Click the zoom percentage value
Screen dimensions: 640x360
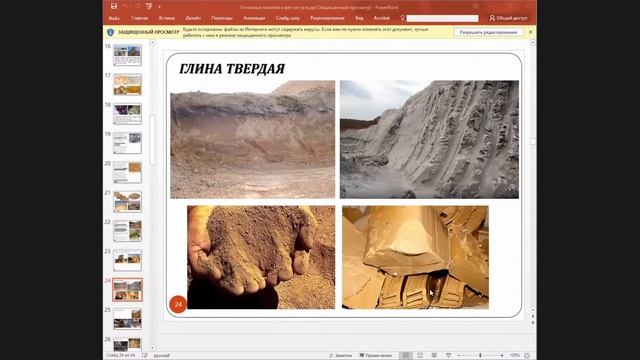[x=514, y=356]
